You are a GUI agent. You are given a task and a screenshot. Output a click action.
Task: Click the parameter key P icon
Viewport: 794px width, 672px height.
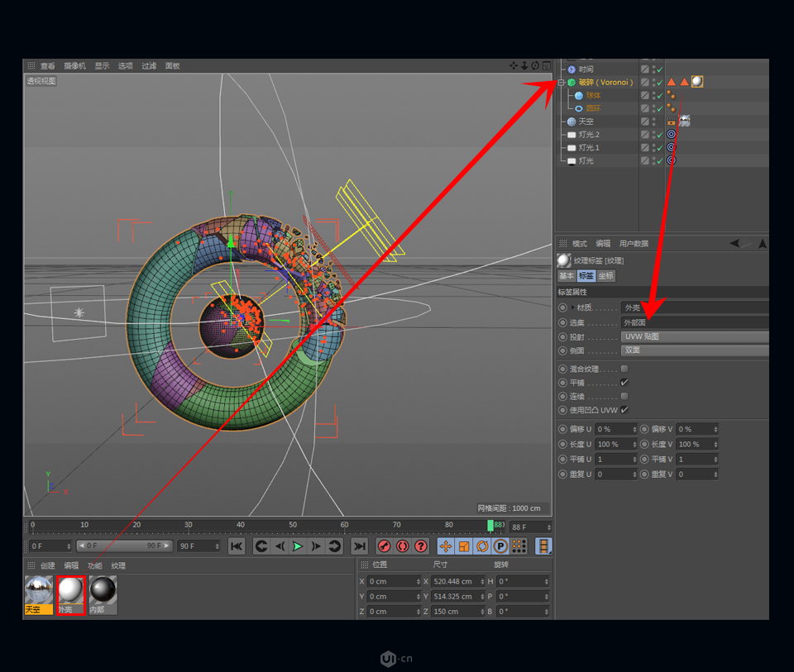[500, 546]
